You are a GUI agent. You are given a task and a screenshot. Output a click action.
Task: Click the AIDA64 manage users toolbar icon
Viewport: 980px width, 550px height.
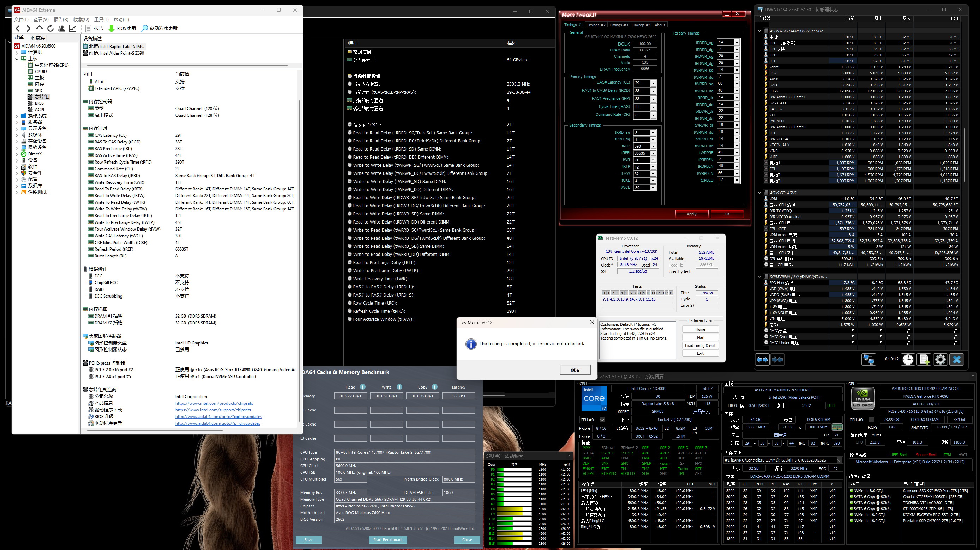tap(61, 28)
